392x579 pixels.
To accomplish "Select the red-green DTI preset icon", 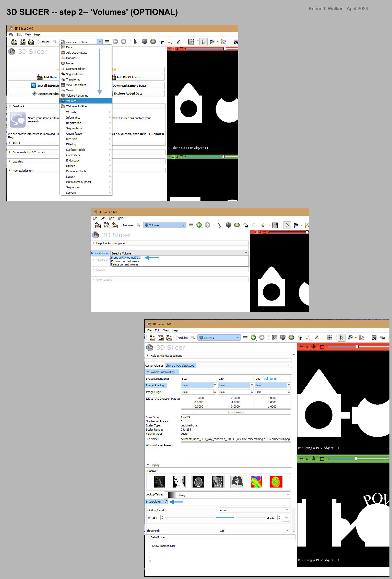I will click(x=276, y=482).
